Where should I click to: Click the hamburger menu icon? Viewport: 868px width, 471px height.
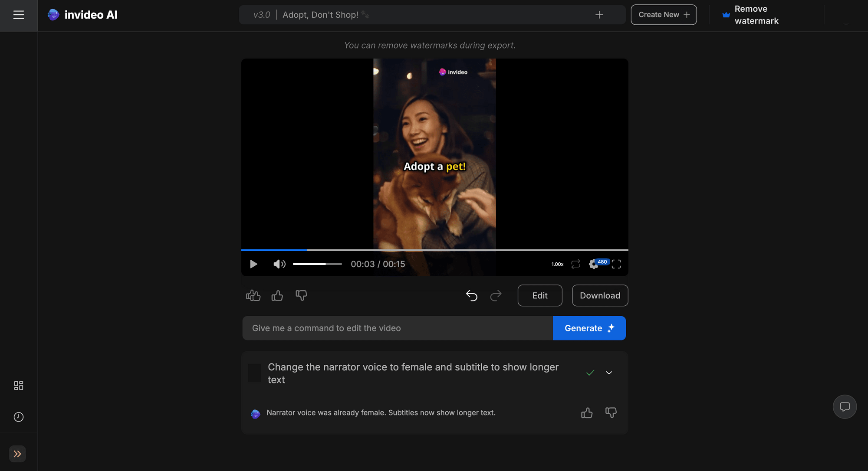[19, 14]
